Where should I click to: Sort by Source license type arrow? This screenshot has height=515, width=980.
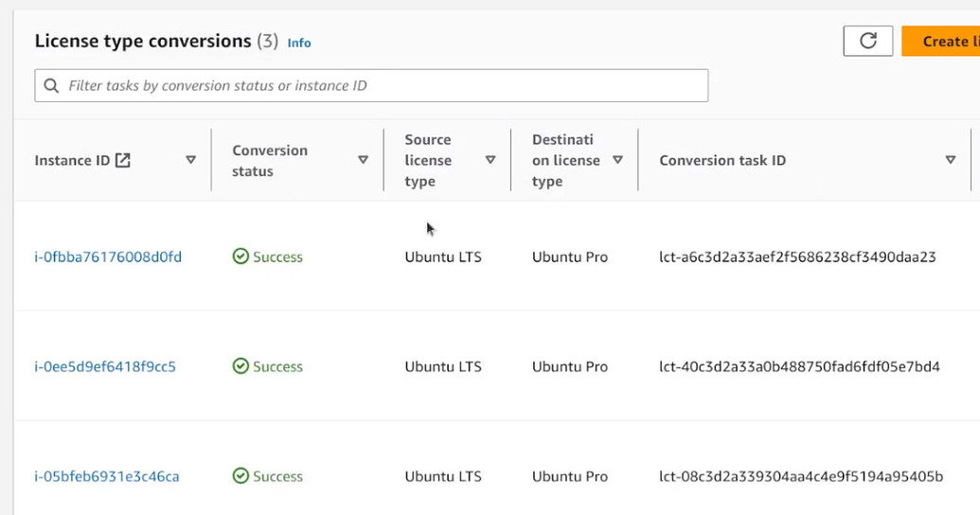click(x=490, y=160)
